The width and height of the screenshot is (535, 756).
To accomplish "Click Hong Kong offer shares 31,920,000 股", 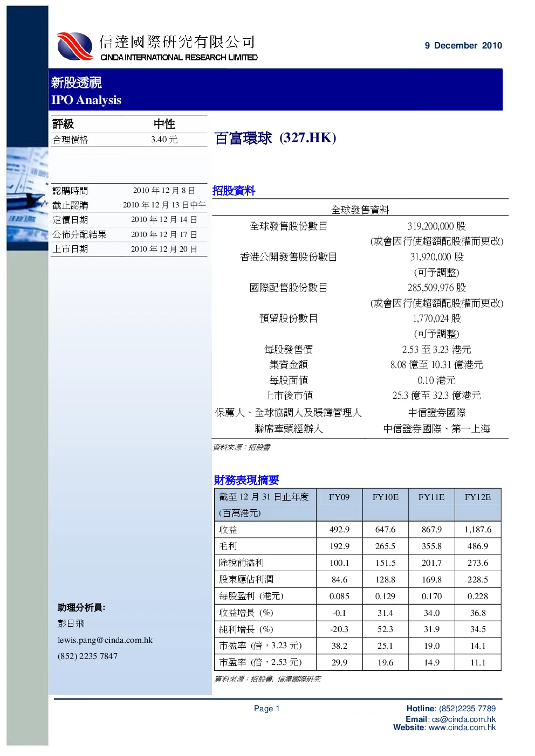I will pos(437,257).
